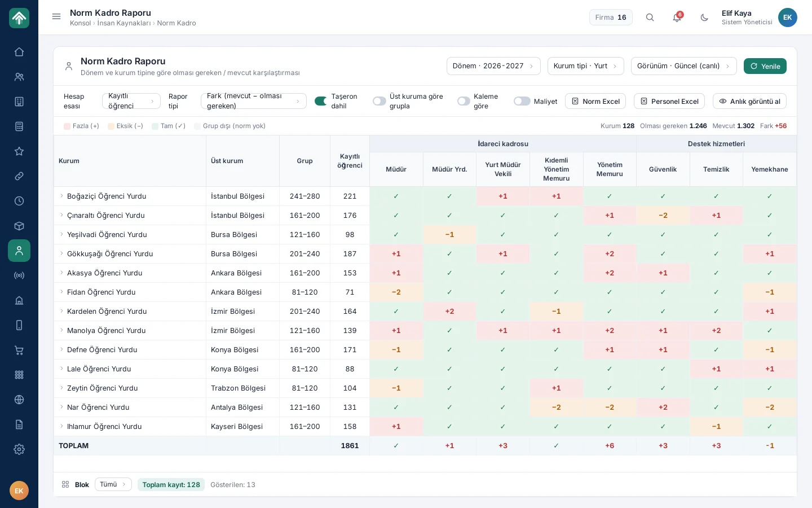Open the settings gear in the sidebar
The width and height of the screenshot is (812, 508).
click(x=19, y=449)
